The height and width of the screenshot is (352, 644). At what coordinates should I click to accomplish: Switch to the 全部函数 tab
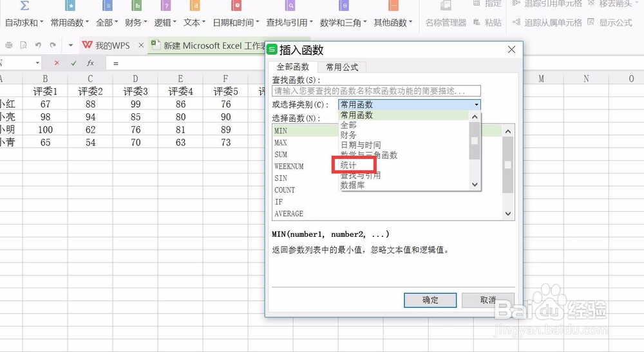point(293,67)
